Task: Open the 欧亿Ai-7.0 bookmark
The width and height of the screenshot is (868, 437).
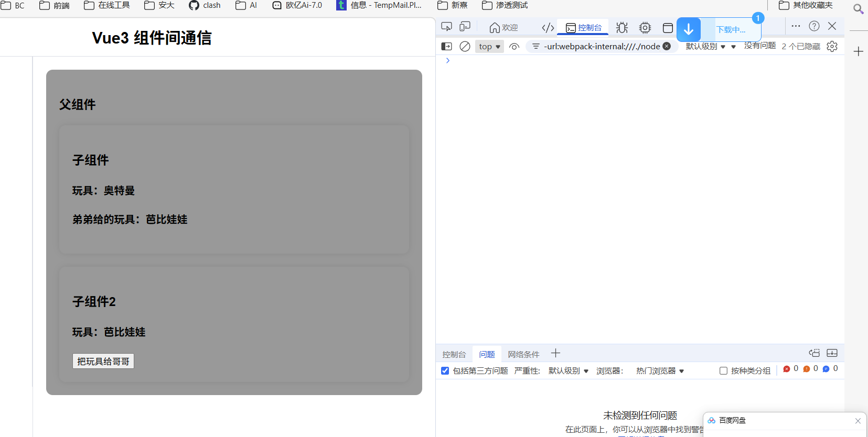Action: click(x=297, y=5)
